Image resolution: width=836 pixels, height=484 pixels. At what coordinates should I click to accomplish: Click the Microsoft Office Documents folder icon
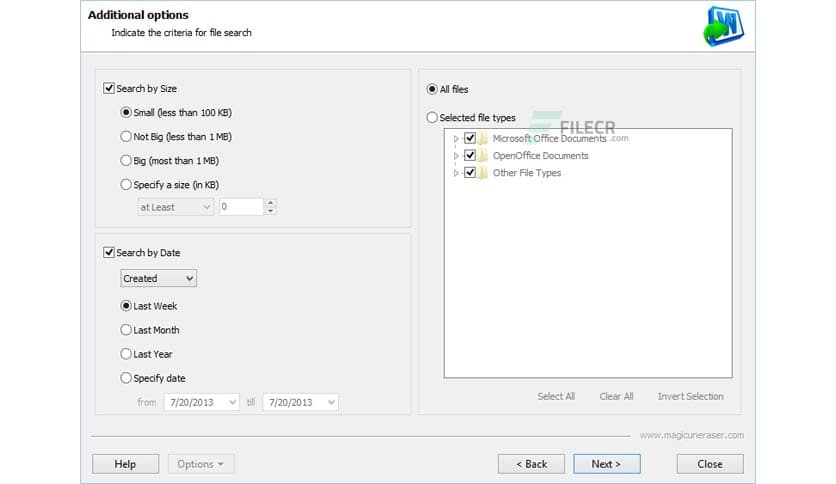coord(483,139)
